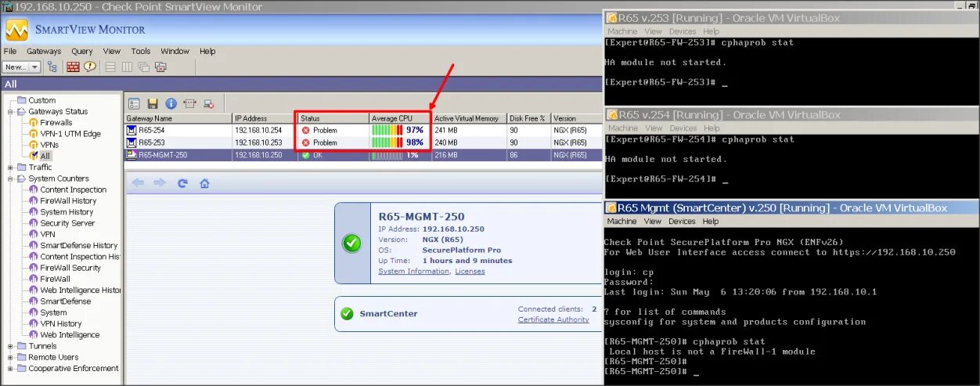Image resolution: width=980 pixels, height=386 pixels.
Task: Click the red firewall brick toolbar icon
Action: [73, 67]
